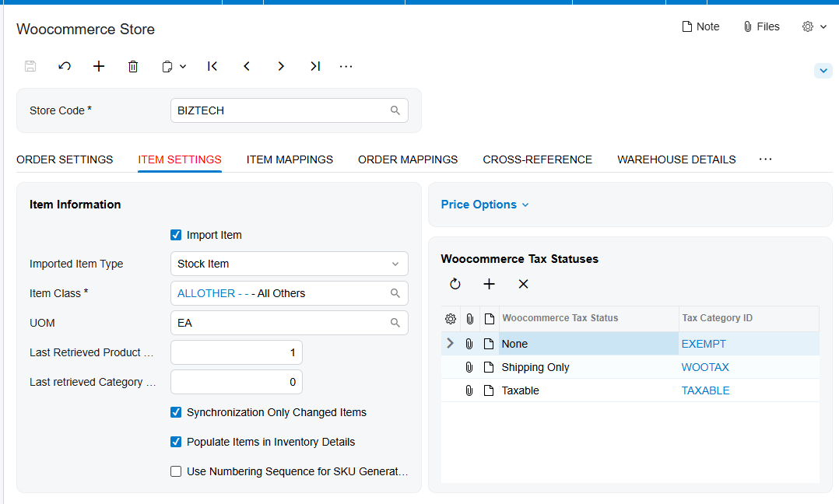Click the UOM search magnifier
The image size is (839, 504).
pos(395,323)
